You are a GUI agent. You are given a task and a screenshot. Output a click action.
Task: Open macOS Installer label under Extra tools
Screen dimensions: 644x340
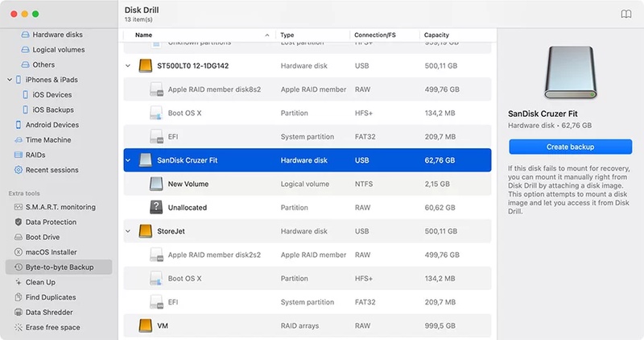coord(52,252)
